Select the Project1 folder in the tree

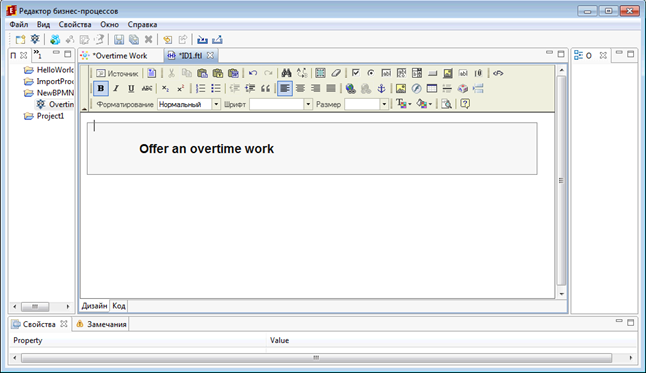click(44, 116)
